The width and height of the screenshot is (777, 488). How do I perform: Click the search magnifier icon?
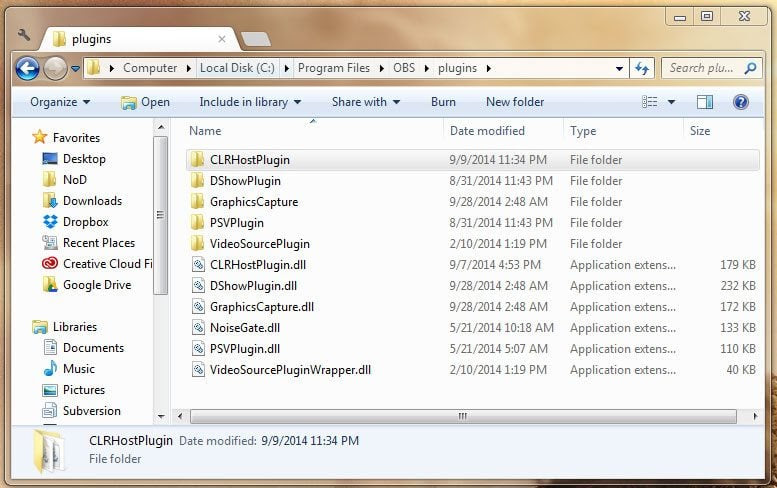750,68
